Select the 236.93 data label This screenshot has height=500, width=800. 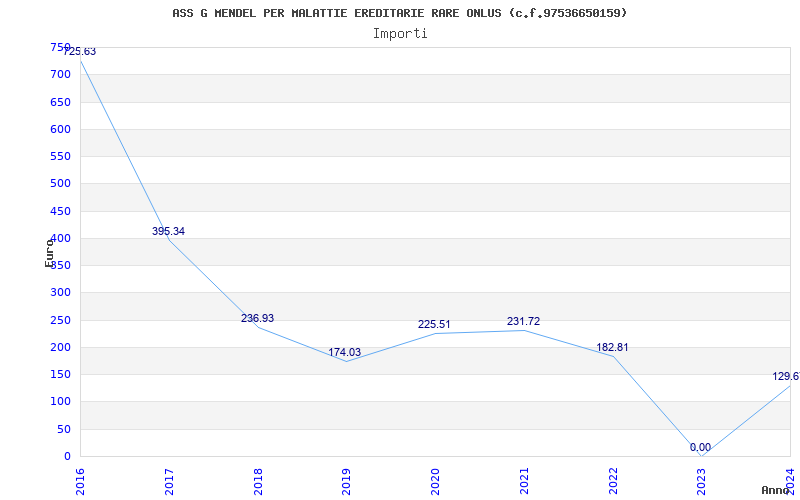[257, 318]
